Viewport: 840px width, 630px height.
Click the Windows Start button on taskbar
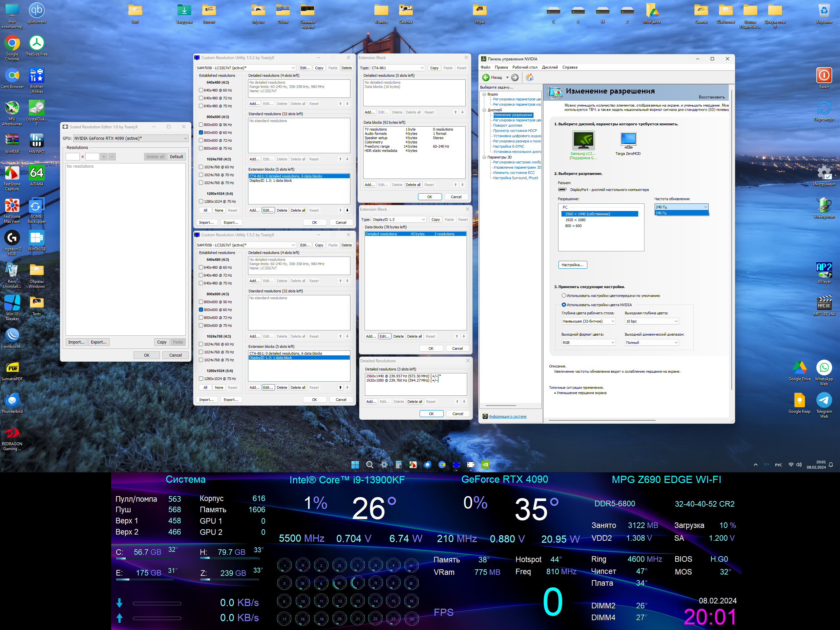point(355,464)
